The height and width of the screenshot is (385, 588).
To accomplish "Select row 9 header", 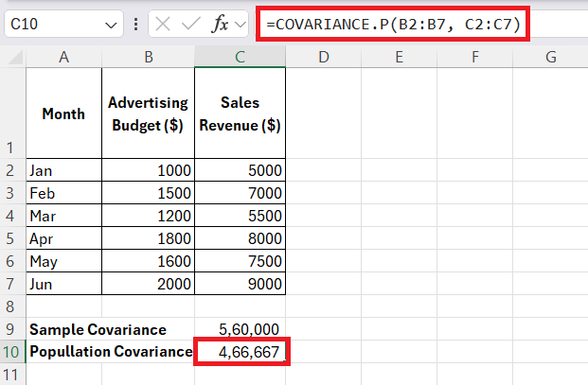I will 12,329.
